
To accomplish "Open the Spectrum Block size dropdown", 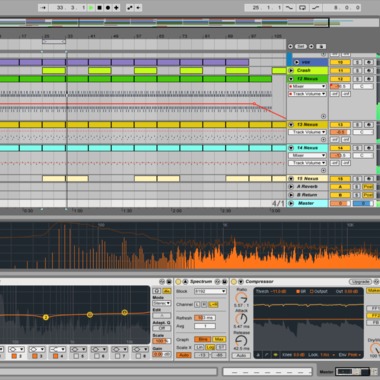I will (210, 291).
